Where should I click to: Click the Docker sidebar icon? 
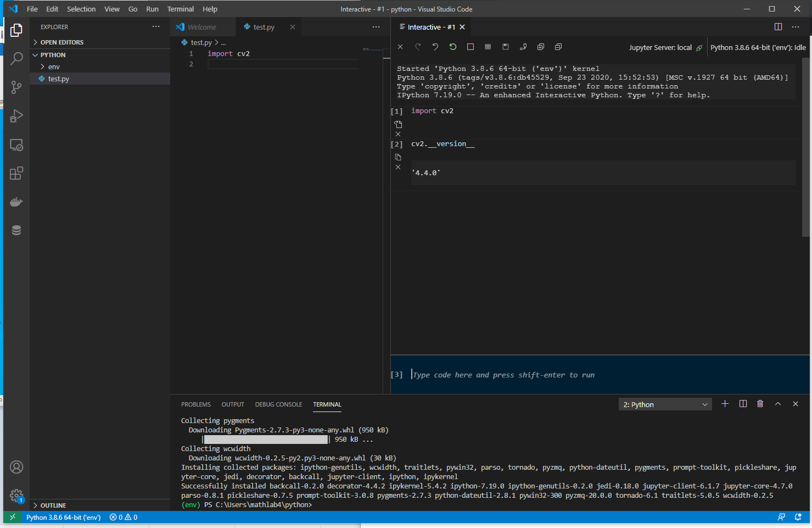coord(16,201)
